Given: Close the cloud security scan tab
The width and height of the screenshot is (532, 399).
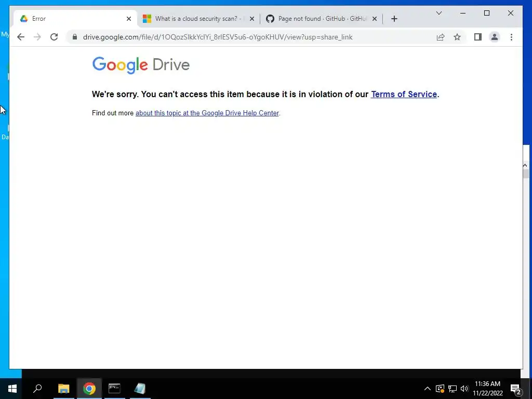Looking at the screenshot, I should [252, 19].
